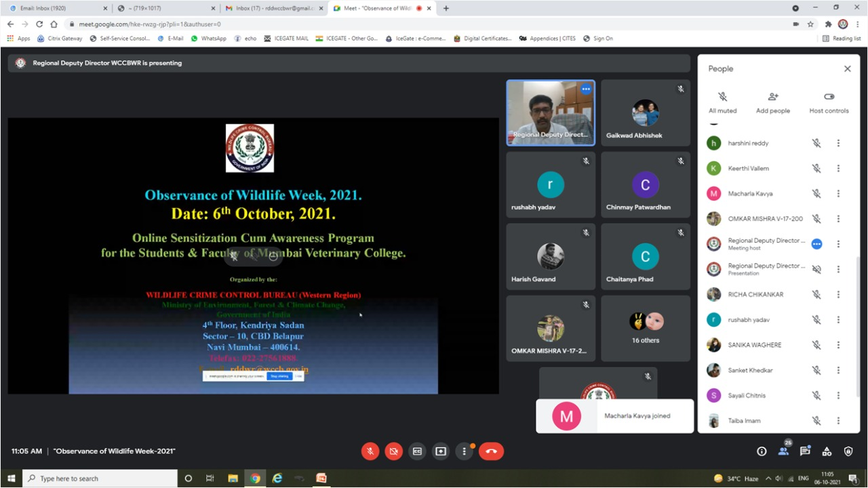The image size is (868, 488).
Task: Open the chat panel with everyone
Action: coord(805,451)
